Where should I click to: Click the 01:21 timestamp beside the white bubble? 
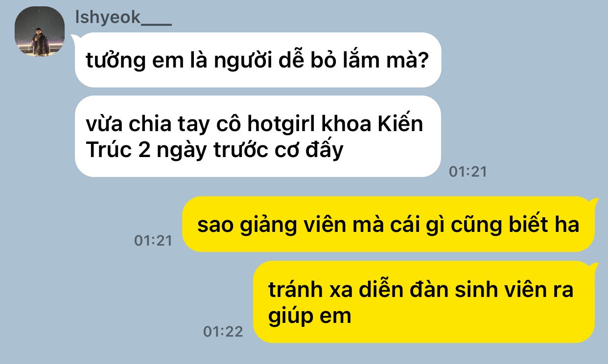point(468,172)
